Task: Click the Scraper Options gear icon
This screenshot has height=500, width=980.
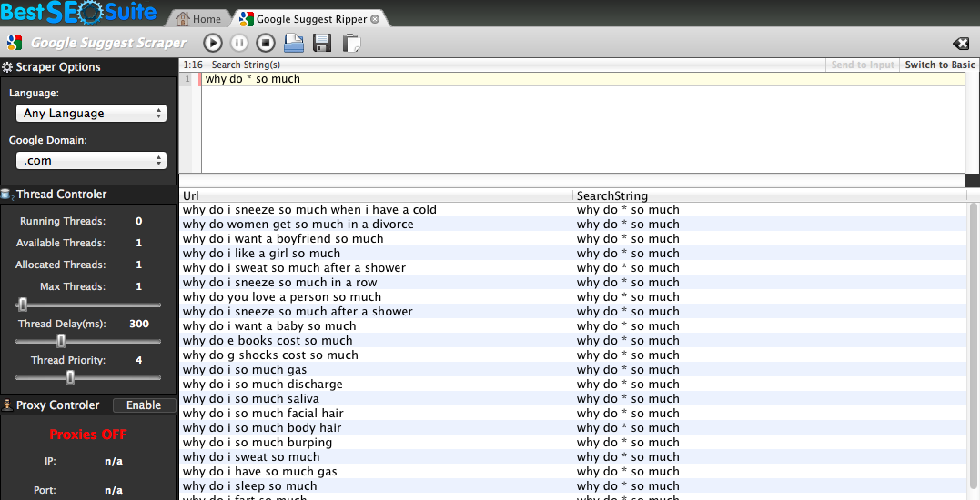Action: (x=7, y=66)
